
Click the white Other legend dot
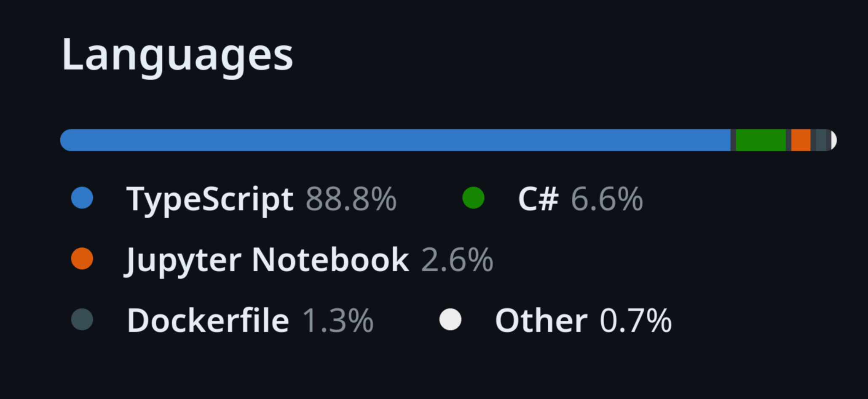[x=450, y=319]
